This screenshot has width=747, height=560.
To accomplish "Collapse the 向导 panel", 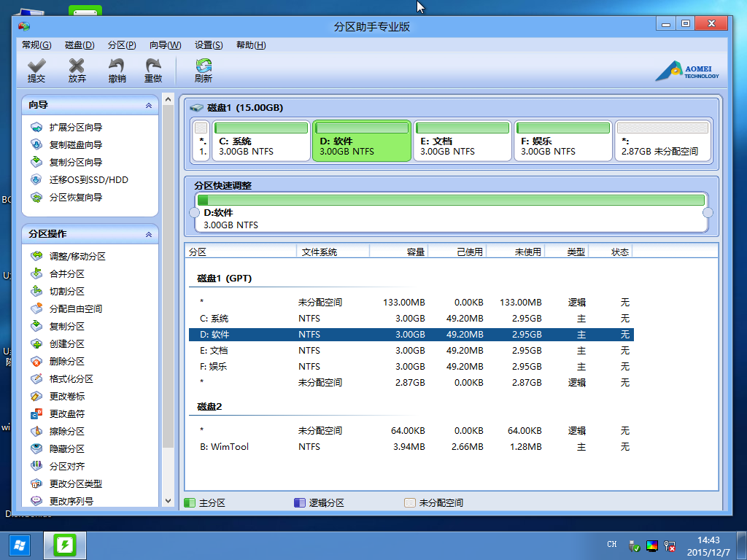I will 149,105.
